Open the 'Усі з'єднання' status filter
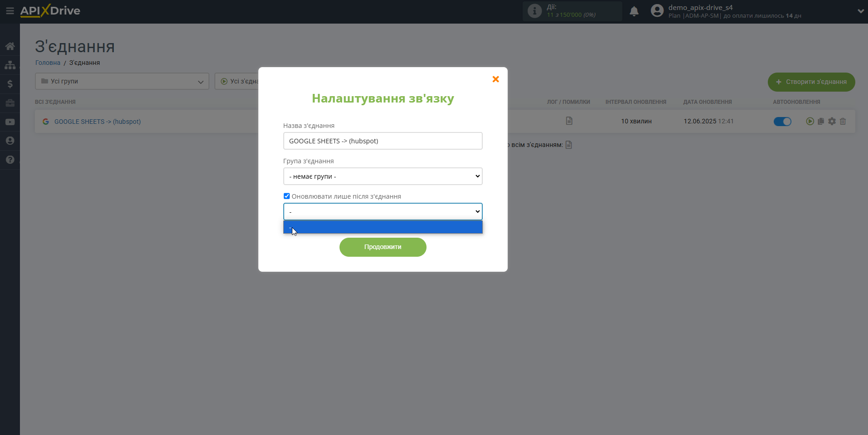Screen dimensions: 868x435 pos(237,81)
